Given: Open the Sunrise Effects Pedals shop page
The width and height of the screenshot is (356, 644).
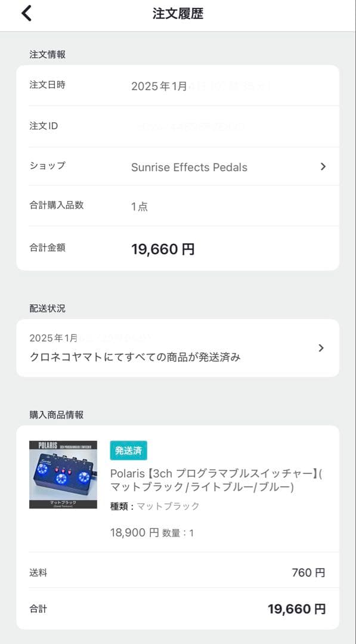Looking at the screenshot, I should [x=189, y=167].
